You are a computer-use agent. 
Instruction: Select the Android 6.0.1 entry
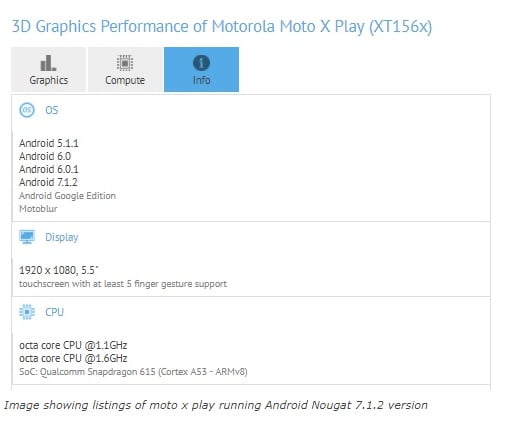49,169
